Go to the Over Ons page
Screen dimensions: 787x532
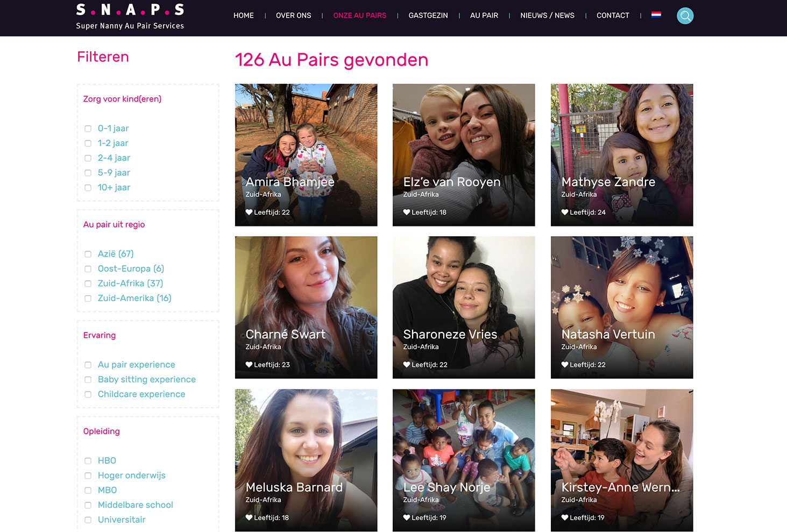coord(293,16)
